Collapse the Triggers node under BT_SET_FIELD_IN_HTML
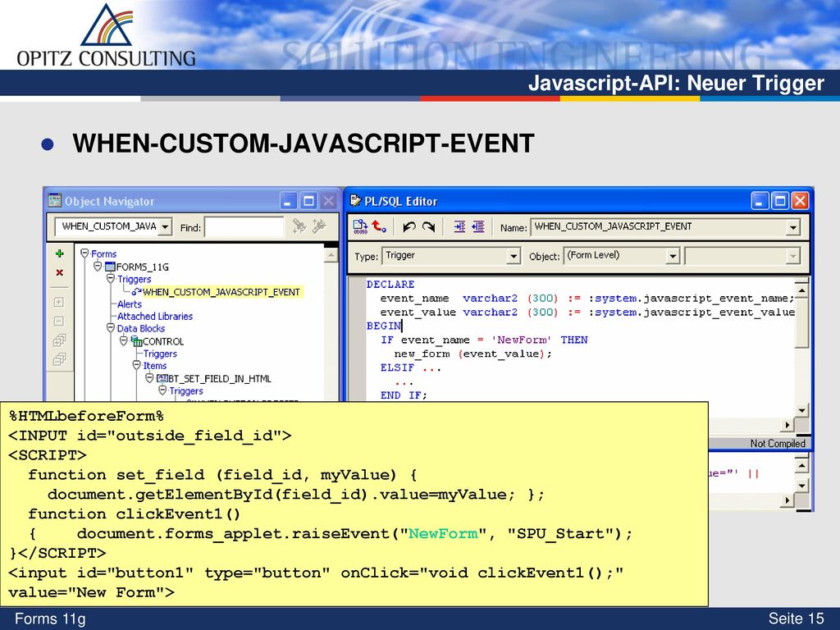 click(x=162, y=390)
